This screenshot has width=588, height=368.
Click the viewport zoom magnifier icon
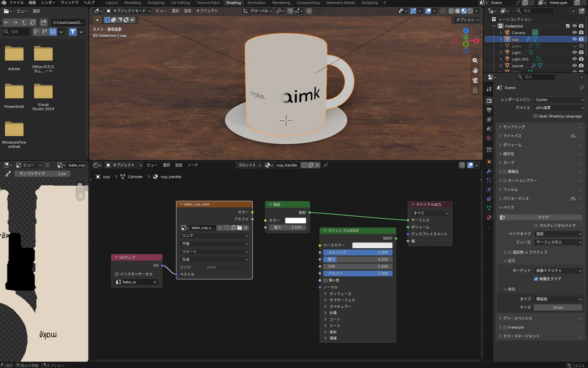475,61
